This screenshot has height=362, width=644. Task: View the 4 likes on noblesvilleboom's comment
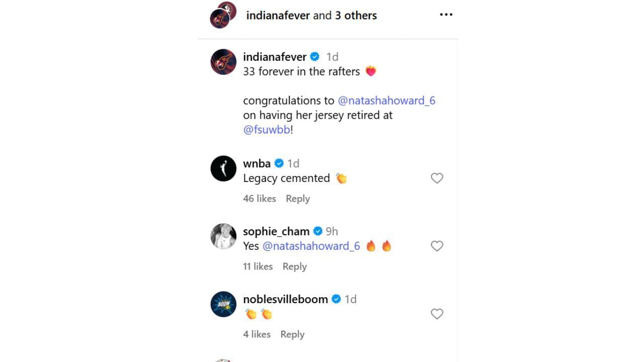point(257,334)
